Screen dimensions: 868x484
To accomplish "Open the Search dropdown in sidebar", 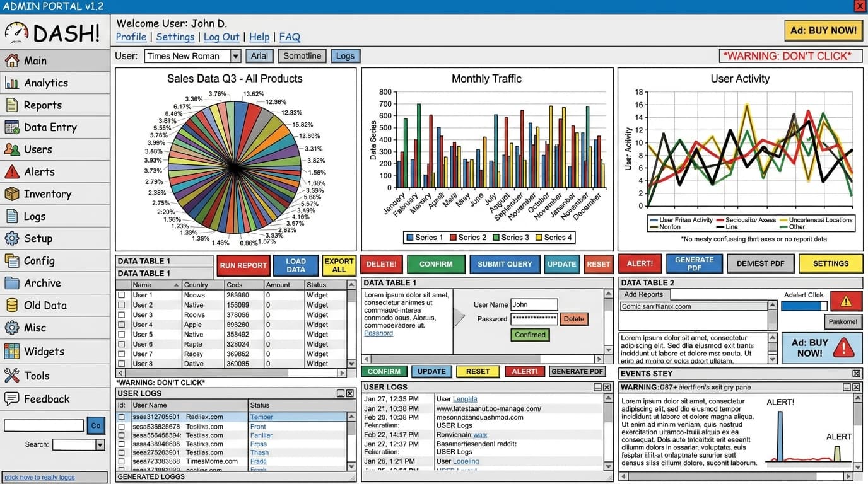I will tap(100, 445).
